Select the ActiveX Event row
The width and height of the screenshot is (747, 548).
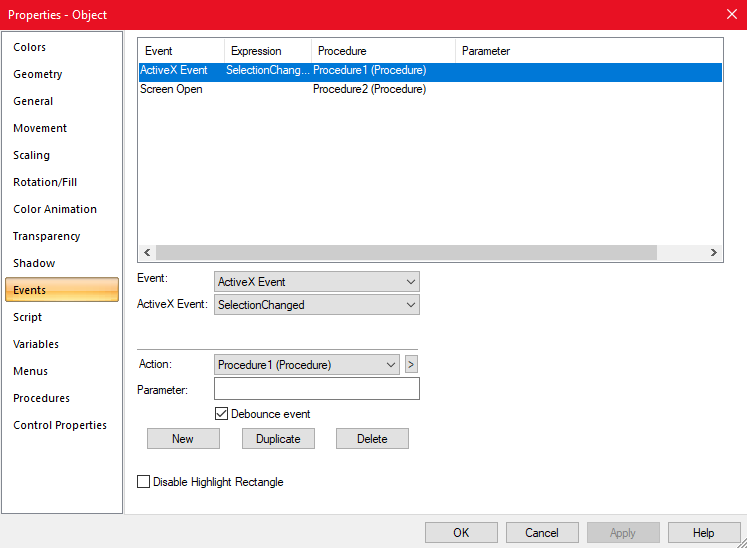430,70
